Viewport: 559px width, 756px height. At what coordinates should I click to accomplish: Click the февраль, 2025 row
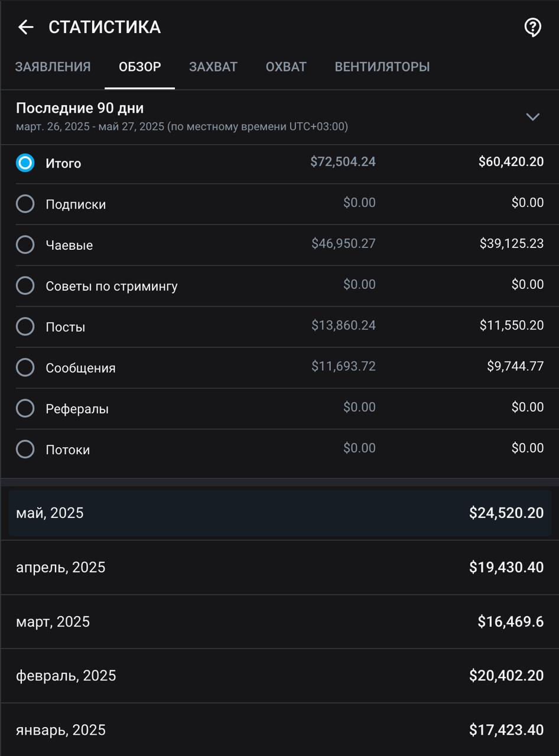click(x=279, y=676)
